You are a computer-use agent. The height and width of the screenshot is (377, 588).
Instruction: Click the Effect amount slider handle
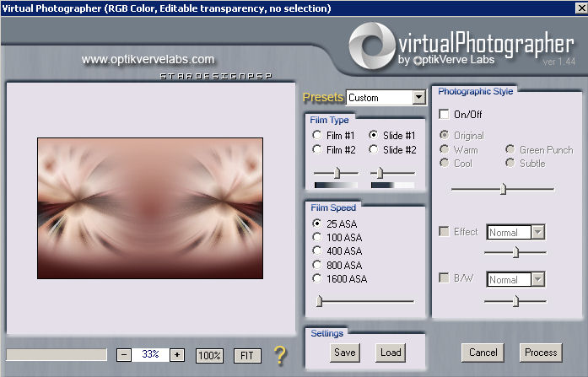pos(515,252)
